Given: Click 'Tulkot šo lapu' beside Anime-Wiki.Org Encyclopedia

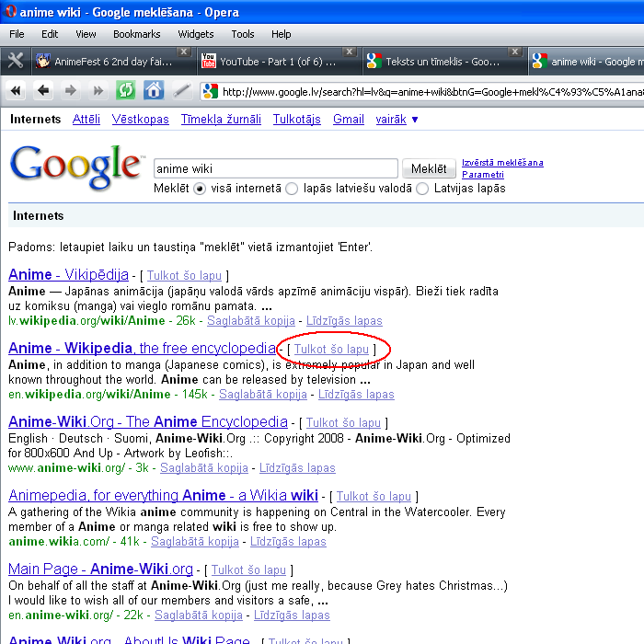Looking at the screenshot, I should 343,422.
